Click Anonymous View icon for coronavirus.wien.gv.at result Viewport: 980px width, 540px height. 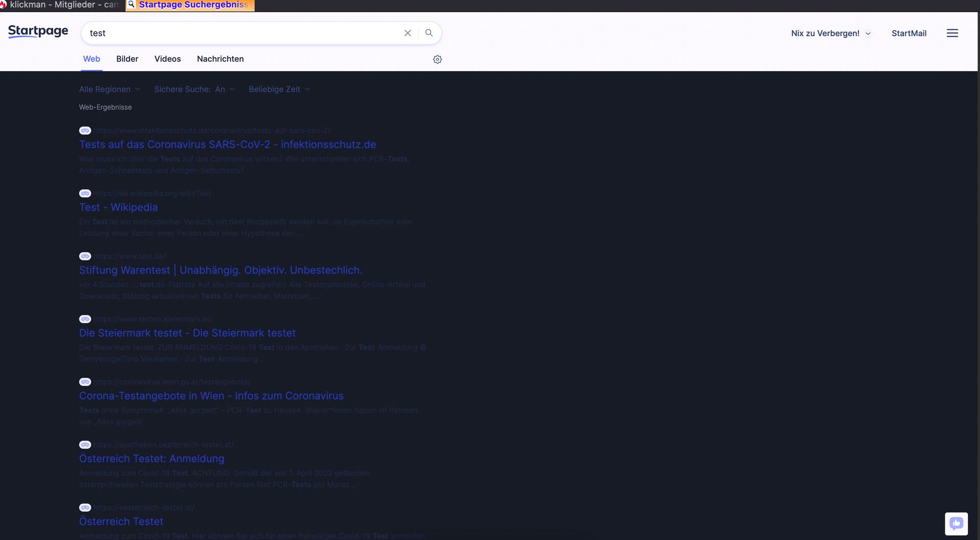pos(85,382)
